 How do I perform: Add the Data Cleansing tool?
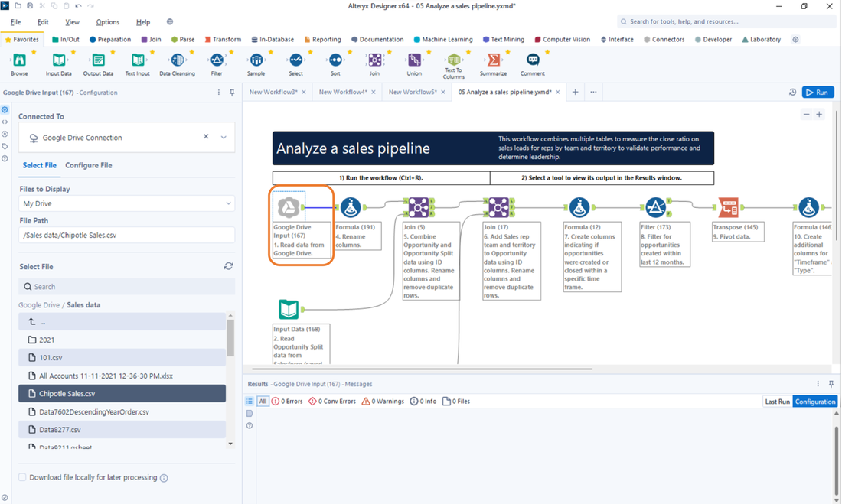click(x=178, y=61)
